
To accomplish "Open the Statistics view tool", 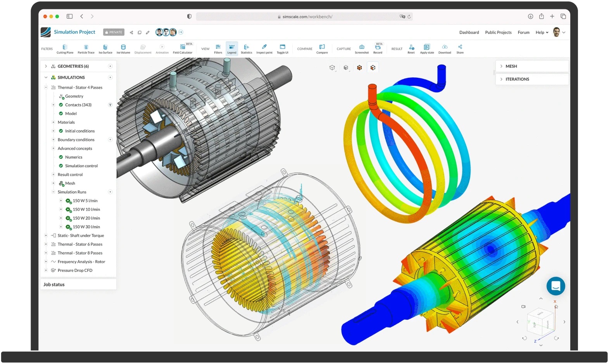I will click(x=246, y=49).
